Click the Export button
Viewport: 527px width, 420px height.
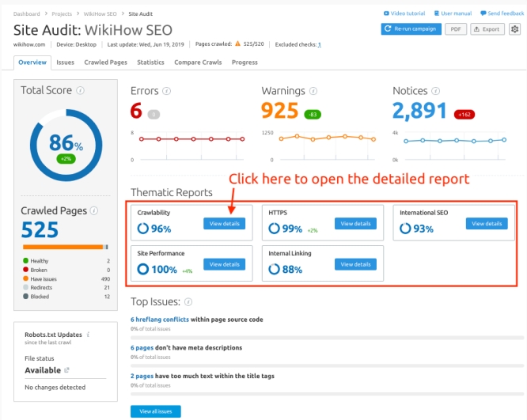487,29
